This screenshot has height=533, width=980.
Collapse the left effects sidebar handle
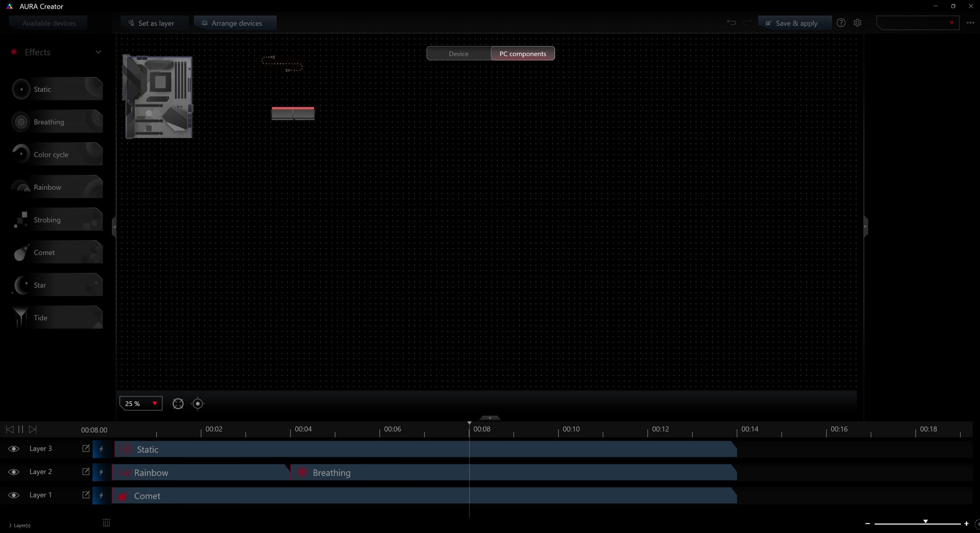[x=114, y=227]
